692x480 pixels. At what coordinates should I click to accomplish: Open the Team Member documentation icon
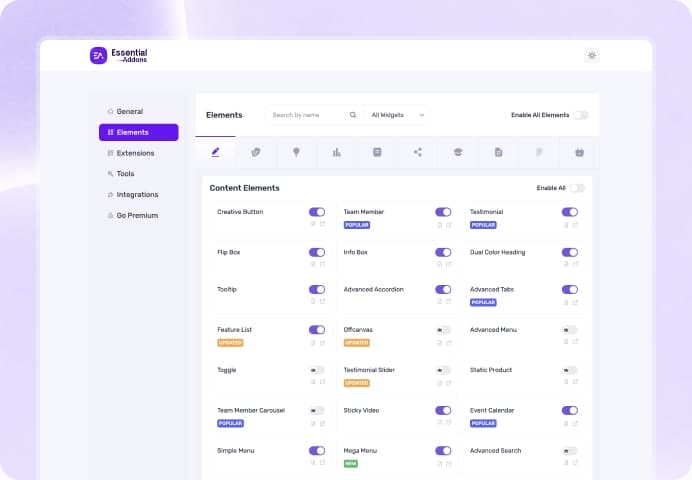440,225
